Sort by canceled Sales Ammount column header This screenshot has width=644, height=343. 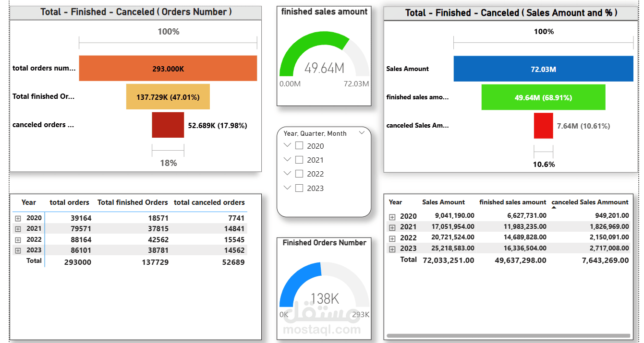[x=590, y=202]
